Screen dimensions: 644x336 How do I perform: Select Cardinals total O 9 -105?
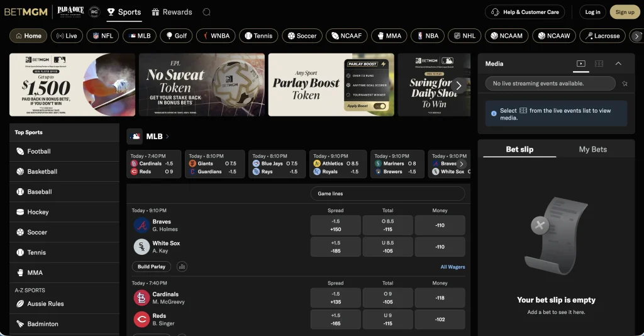tap(387, 298)
